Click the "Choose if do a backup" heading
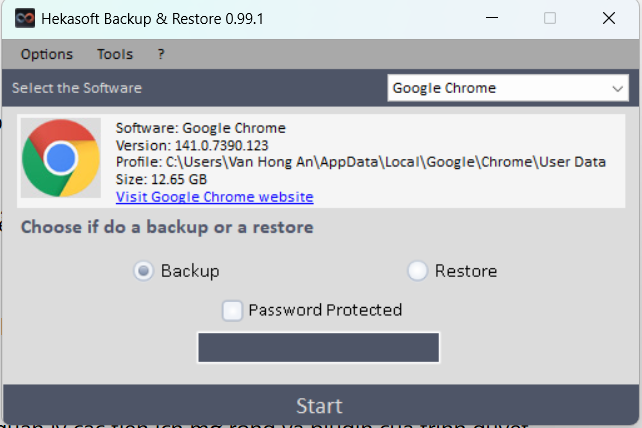Image resolution: width=642 pixels, height=428 pixels. pos(167,227)
